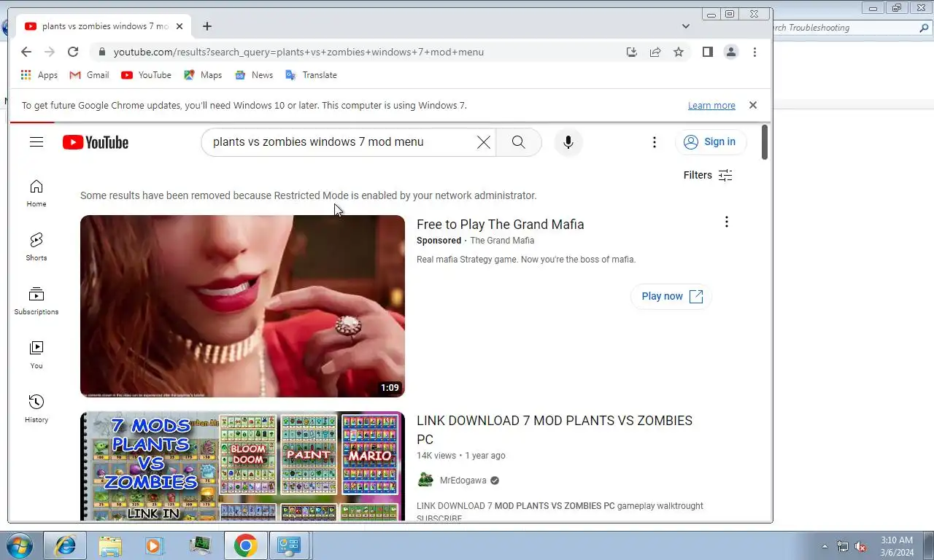Viewport: 934px width, 560px height.
Task: Toggle Chrome side panel icon
Action: point(707,52)
